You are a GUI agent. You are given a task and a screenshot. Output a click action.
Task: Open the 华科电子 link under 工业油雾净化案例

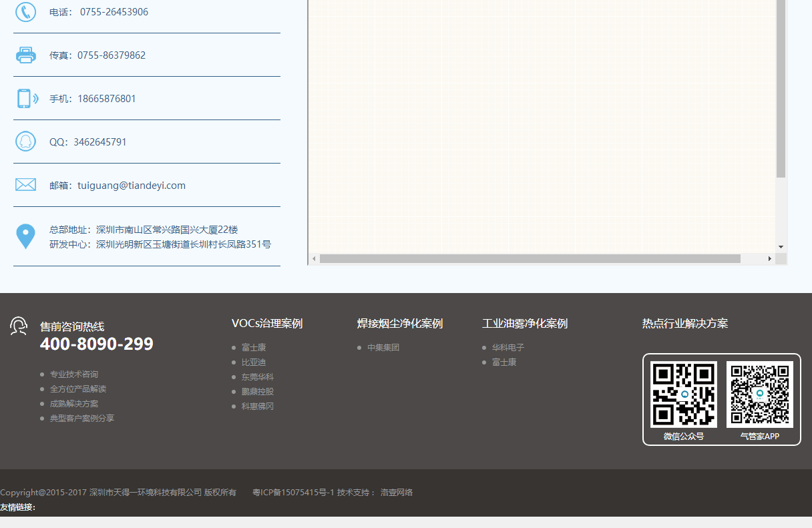pyautogui.click(x=507, y=347)
